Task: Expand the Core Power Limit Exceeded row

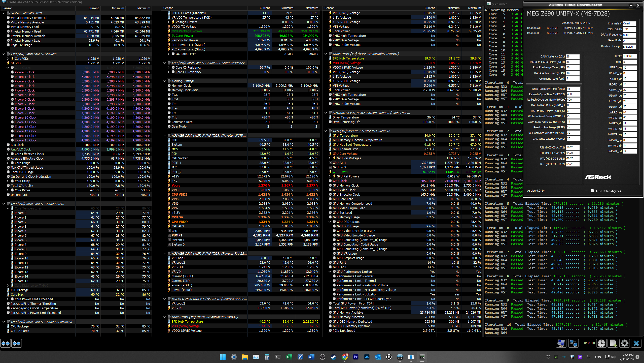Action: coord(8,299)
